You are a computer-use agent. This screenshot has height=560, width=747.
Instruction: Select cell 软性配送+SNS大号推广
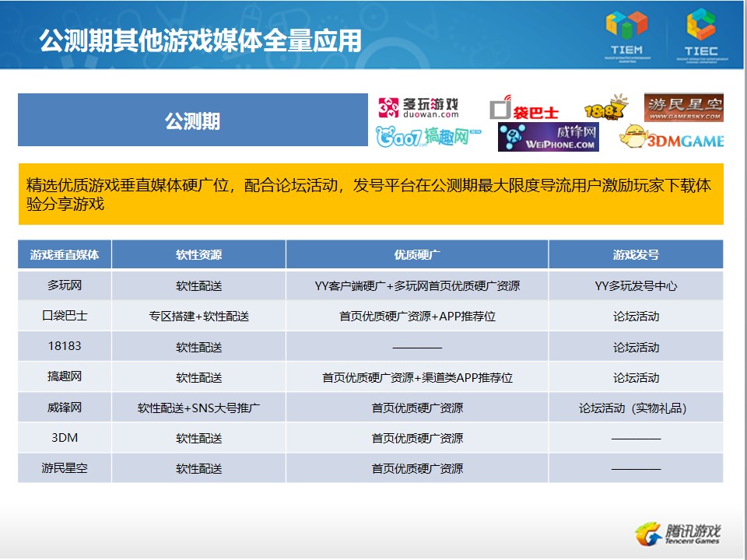pos(198,408)
